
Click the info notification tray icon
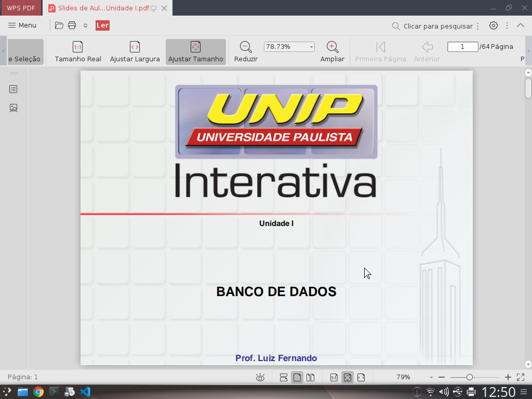(417, 392)
